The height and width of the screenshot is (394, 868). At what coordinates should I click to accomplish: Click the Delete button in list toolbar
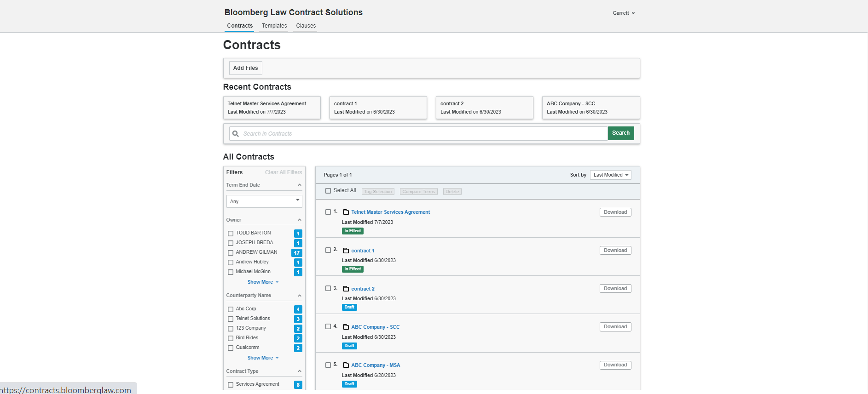[x=452, y=192]
